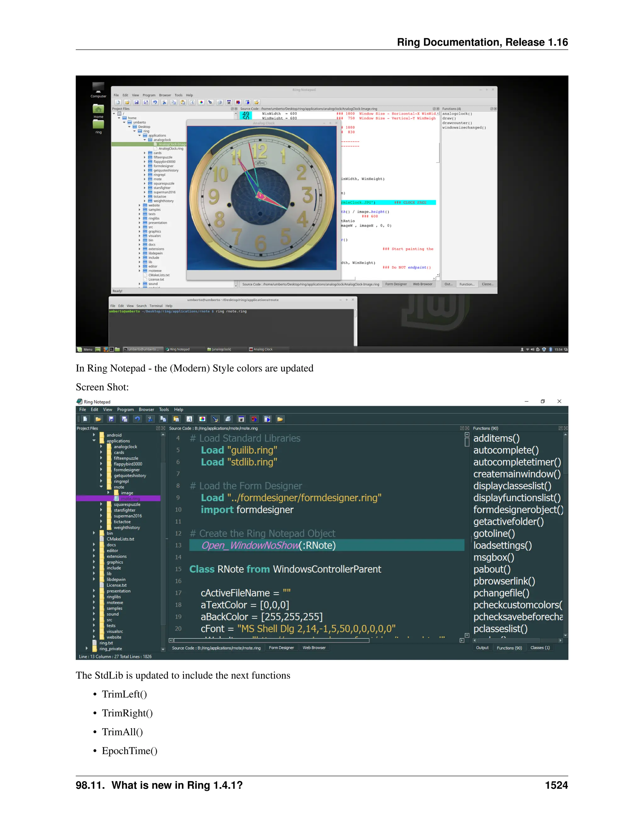
Task: Open the Font 'A' icon in dark toolbar
Action: tap(189, 419)
